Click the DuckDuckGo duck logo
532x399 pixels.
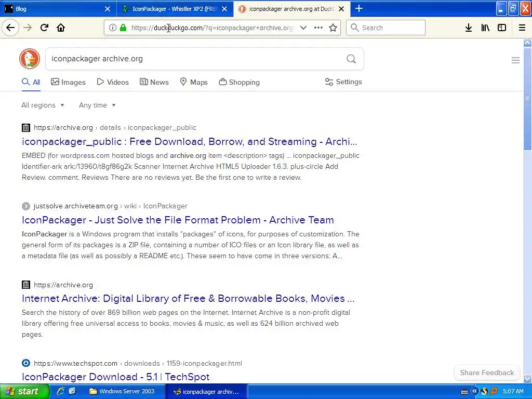click(30, 59)
